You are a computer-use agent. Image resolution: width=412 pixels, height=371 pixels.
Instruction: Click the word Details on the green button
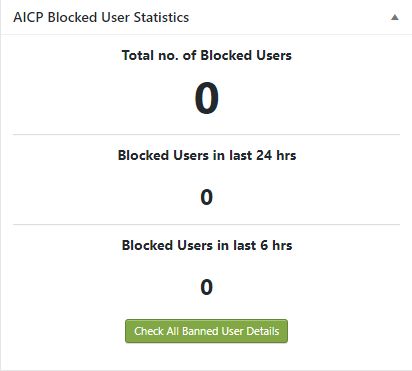263,331
